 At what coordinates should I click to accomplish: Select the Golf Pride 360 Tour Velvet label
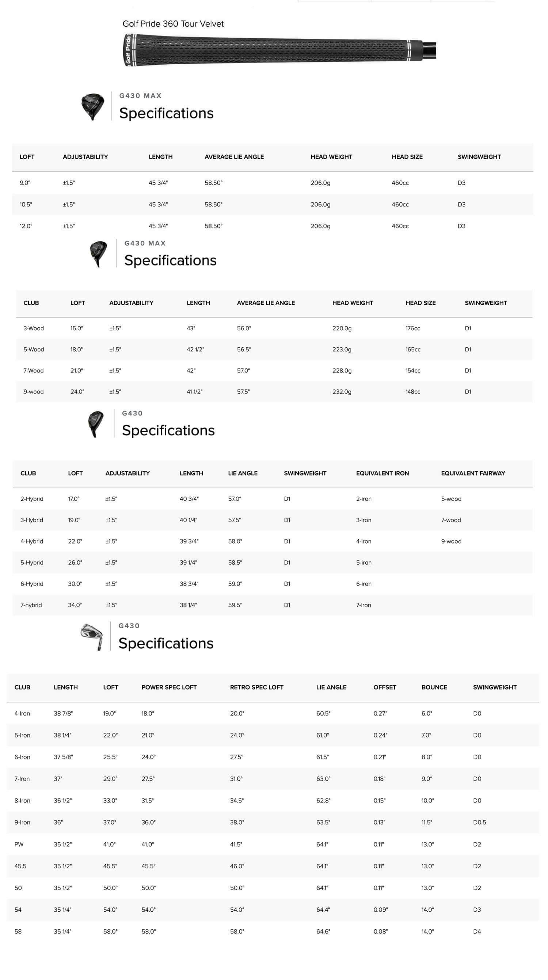pos(173,24)
